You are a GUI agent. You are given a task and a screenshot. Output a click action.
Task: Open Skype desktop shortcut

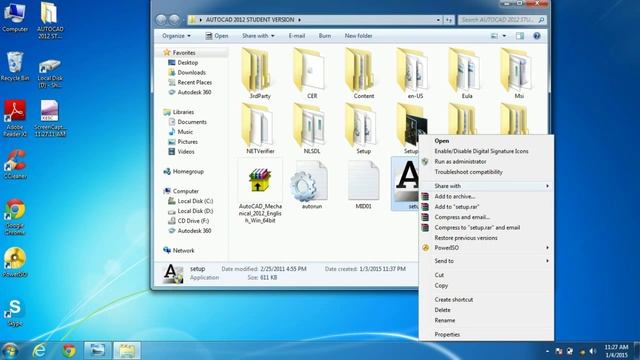(15, 312)
